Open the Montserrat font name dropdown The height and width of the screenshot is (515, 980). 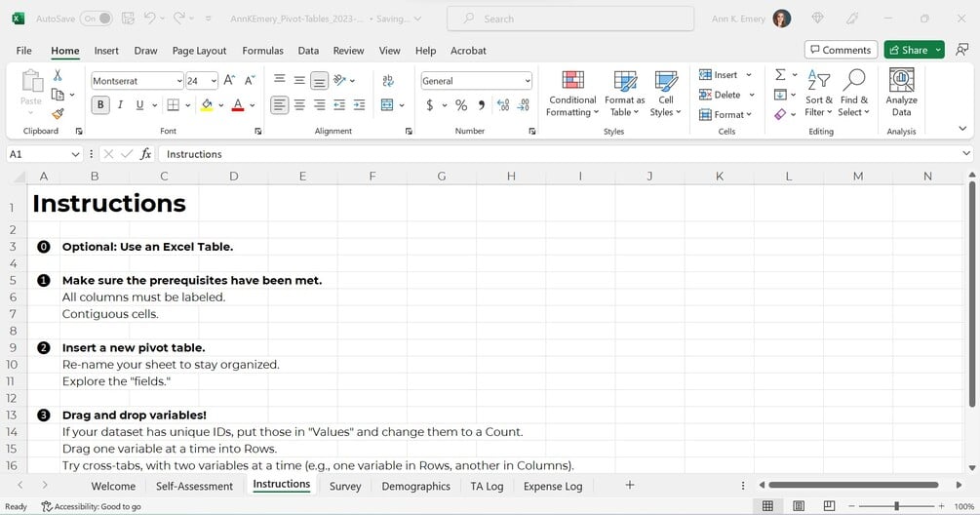click(178, 81)
